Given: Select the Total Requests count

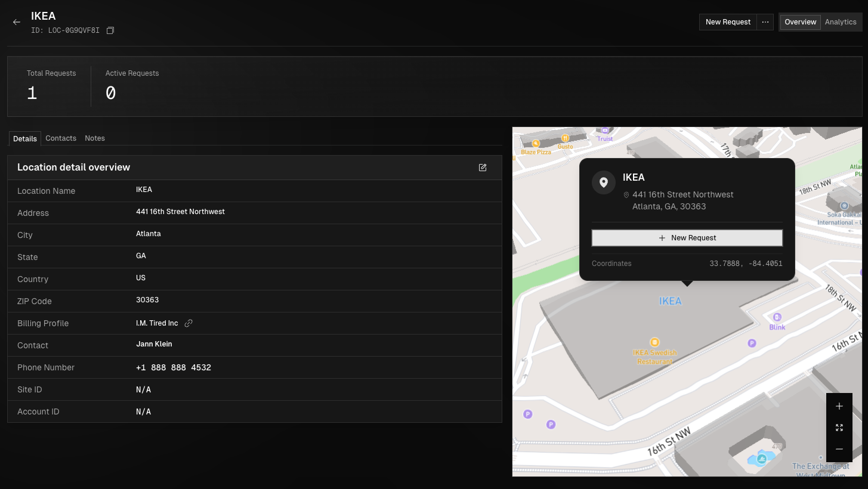Looking at the screenshot, I should (x=32, y=93).
